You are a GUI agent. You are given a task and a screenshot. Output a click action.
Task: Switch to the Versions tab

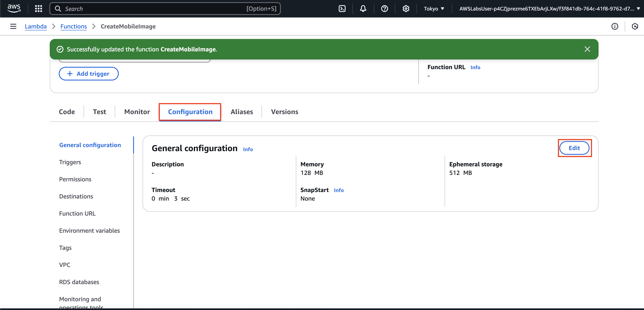click(284, 112)
